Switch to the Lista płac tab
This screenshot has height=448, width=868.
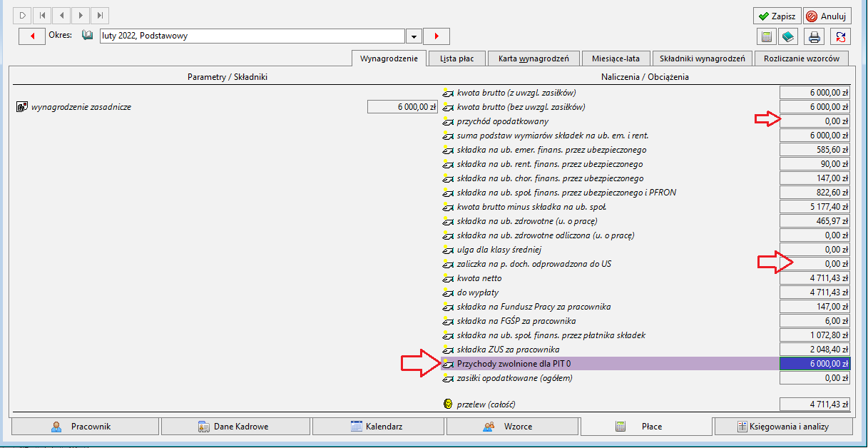point(457,58)
